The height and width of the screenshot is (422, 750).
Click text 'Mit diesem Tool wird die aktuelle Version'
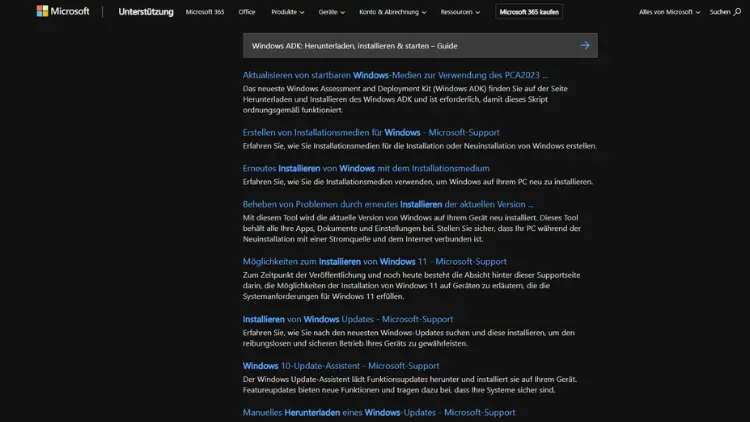[320, 218]
